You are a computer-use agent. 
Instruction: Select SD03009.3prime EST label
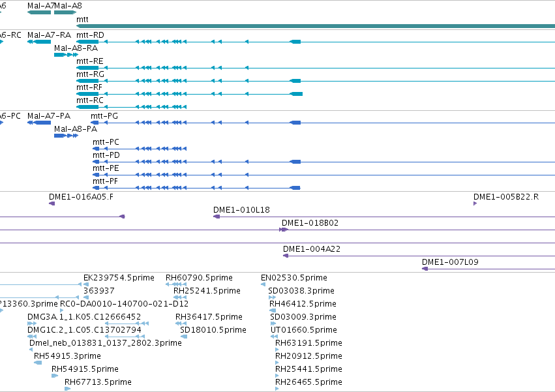click(x=303, y=317)
